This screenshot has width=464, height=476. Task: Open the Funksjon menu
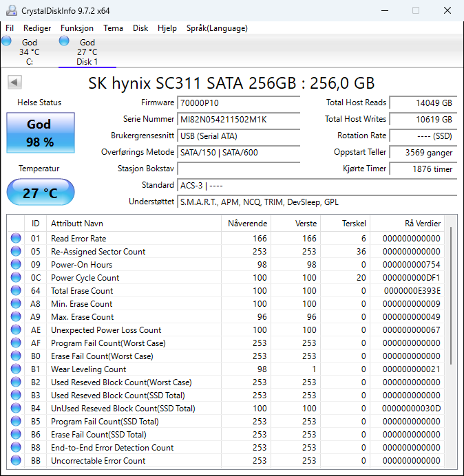[x=77, y=28]
